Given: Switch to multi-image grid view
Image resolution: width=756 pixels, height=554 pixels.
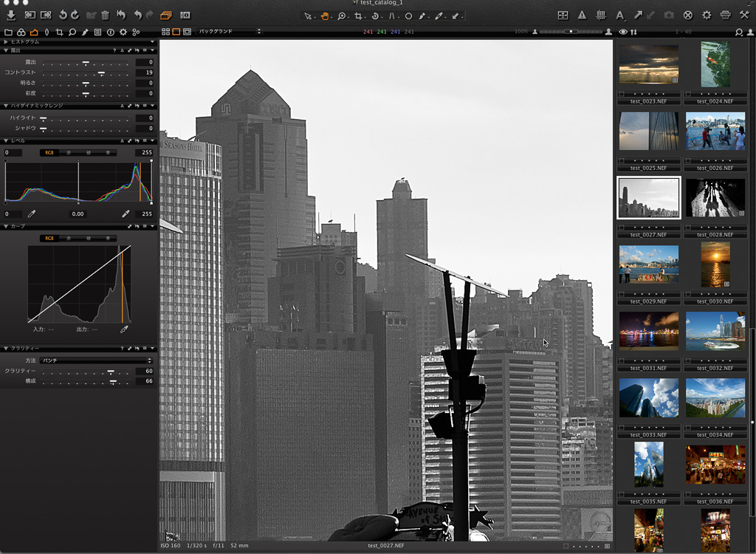Looking at the screenshot, I should 165,32.
